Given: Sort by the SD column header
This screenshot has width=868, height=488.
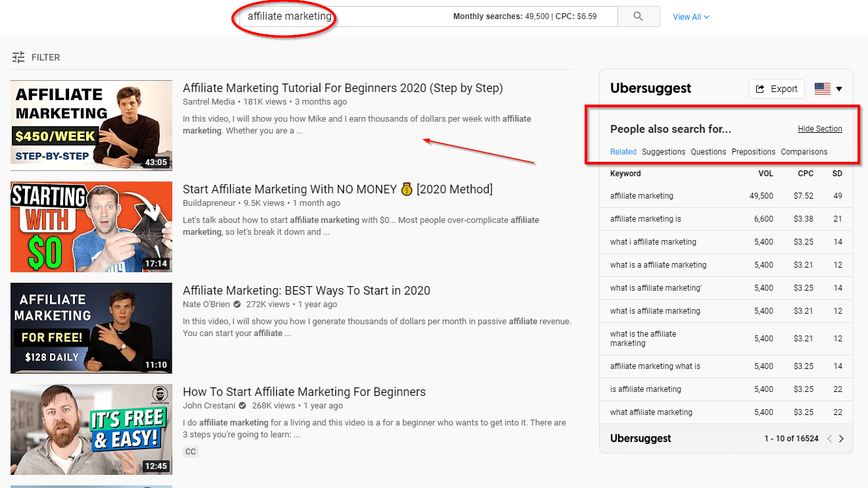Looking at the screenshot, I should click(x=837, y=174).
